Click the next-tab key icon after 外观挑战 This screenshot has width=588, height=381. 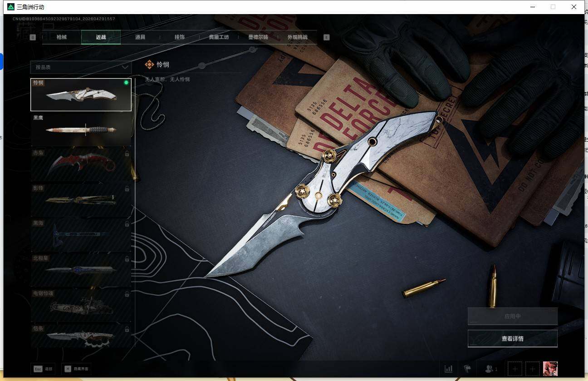pyautogui.click(x=326, y=37)
